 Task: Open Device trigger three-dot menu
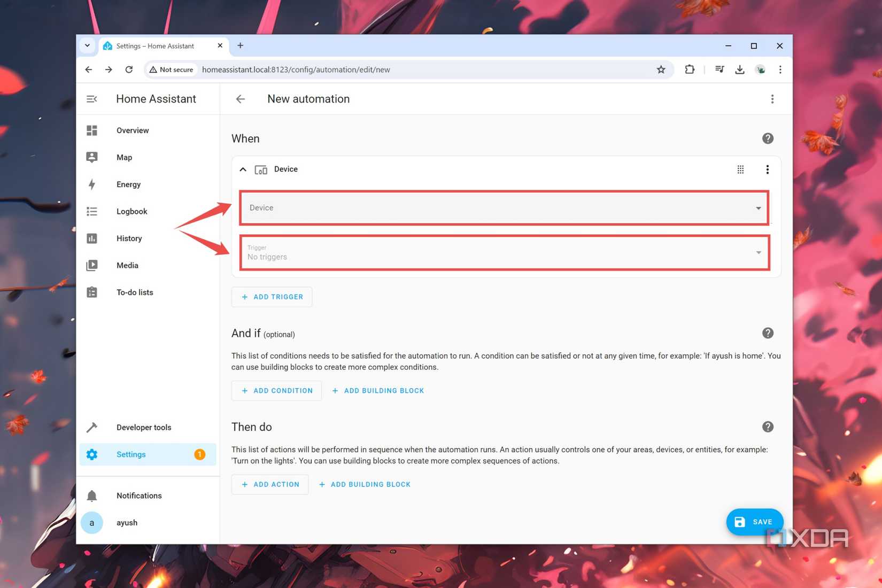pos(767,169)
